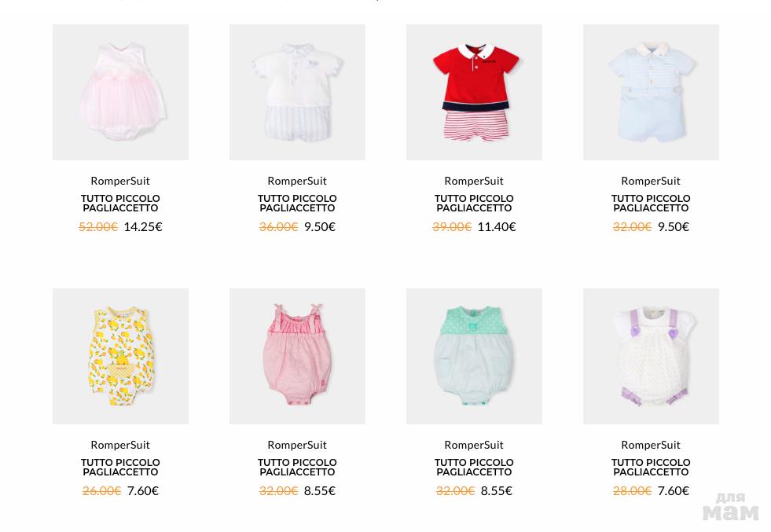The image size is (771, 532).
Task: Click RomperSuit label under lemon print romper
Action: click(120, 445)
